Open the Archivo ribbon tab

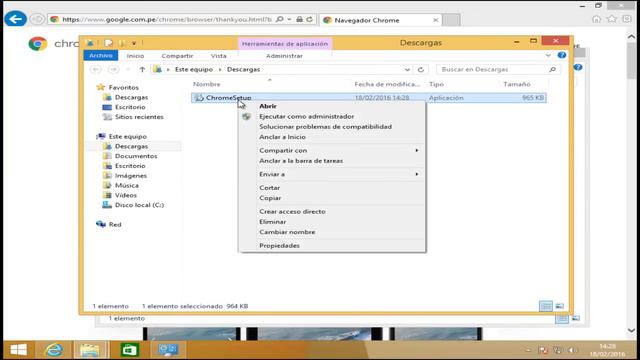[x=101, y=56]
